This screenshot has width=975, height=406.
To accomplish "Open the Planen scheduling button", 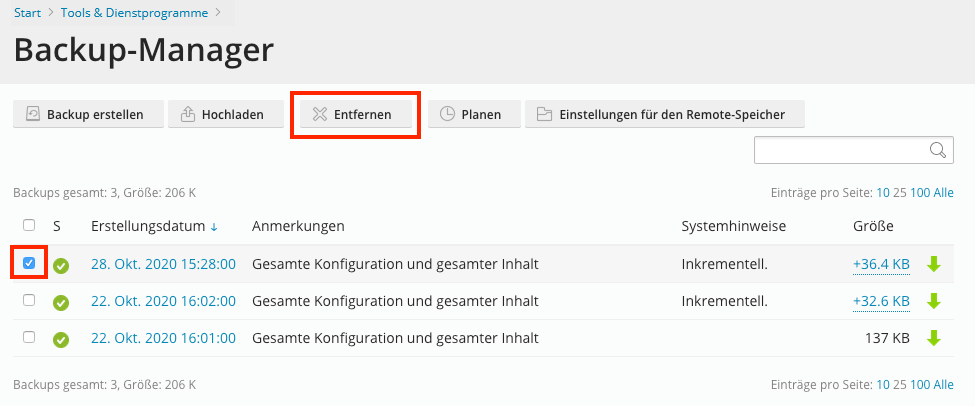I will (471, 114).
